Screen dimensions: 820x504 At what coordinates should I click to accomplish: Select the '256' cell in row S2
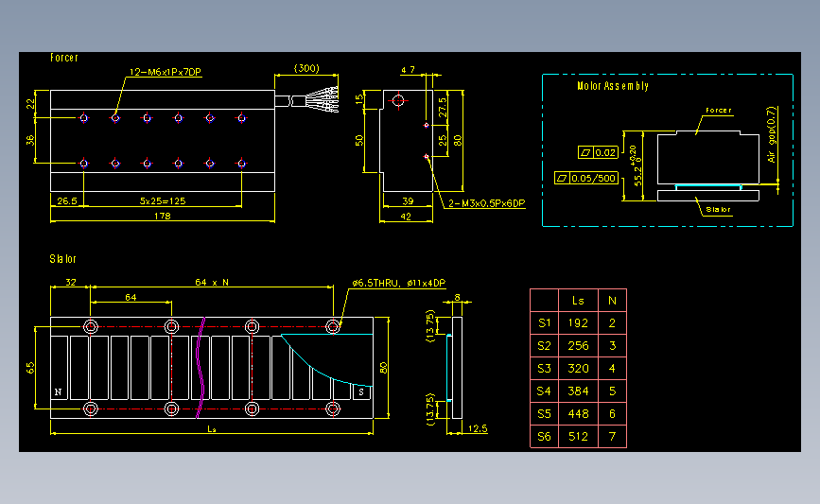point(578,345)
